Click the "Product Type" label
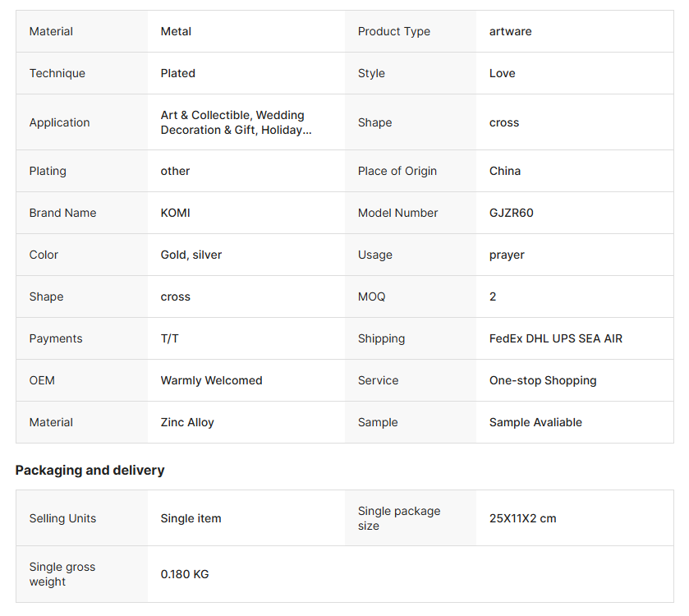689x616 pixels. click(x=394, y=31)
